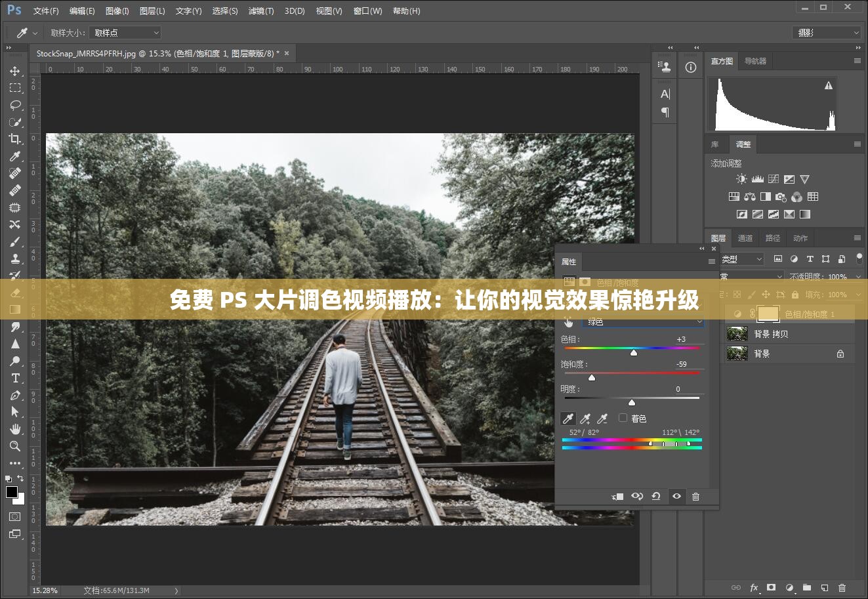Image resolution: width=868 pixels, height=599 pixels.
Task: Select the Horizontal Type tool
Action: [14, 378]
